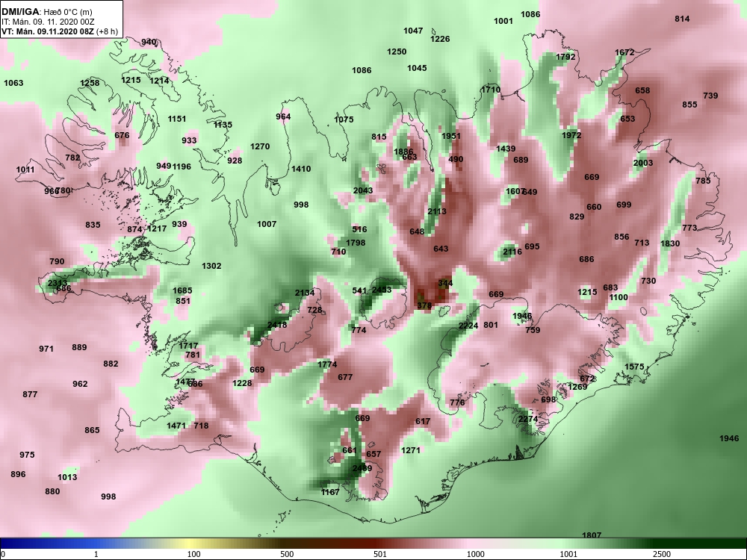747x560 pixels.
Task: Click the 940 value at the Westfjords tip
Action: coord(149,42)
